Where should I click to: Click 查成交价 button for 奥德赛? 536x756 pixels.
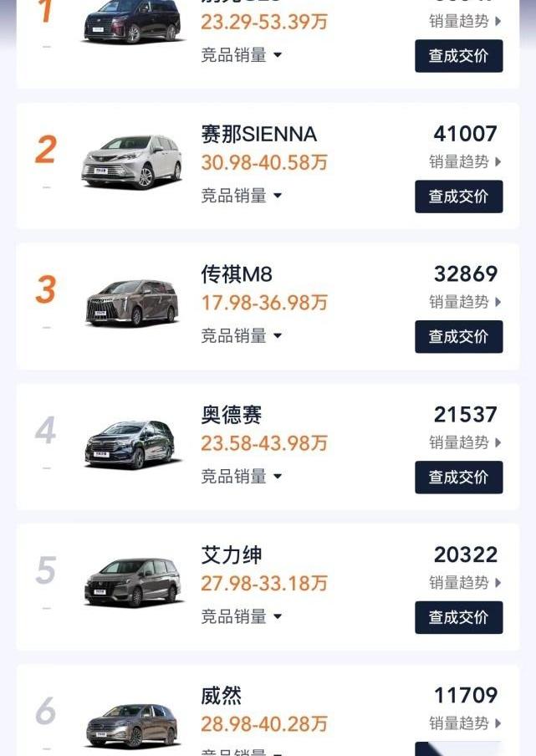tap(458, 478)
